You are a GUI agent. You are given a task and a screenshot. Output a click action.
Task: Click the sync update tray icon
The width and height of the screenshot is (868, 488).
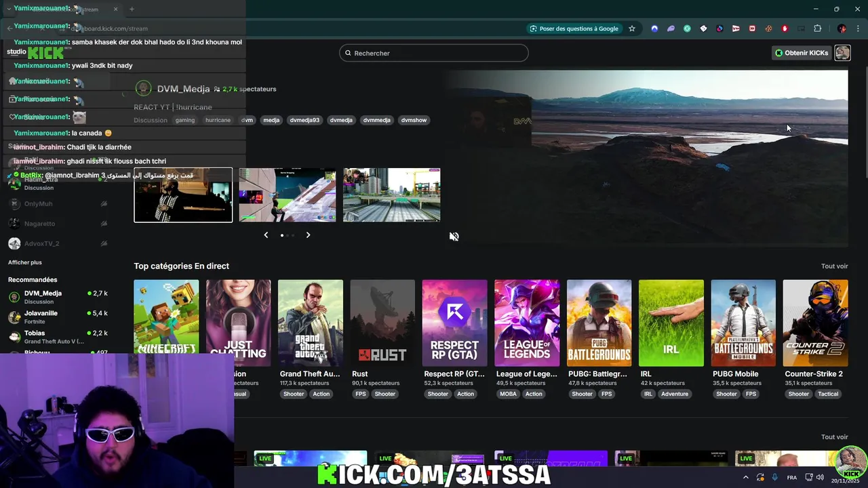(760, 477)
